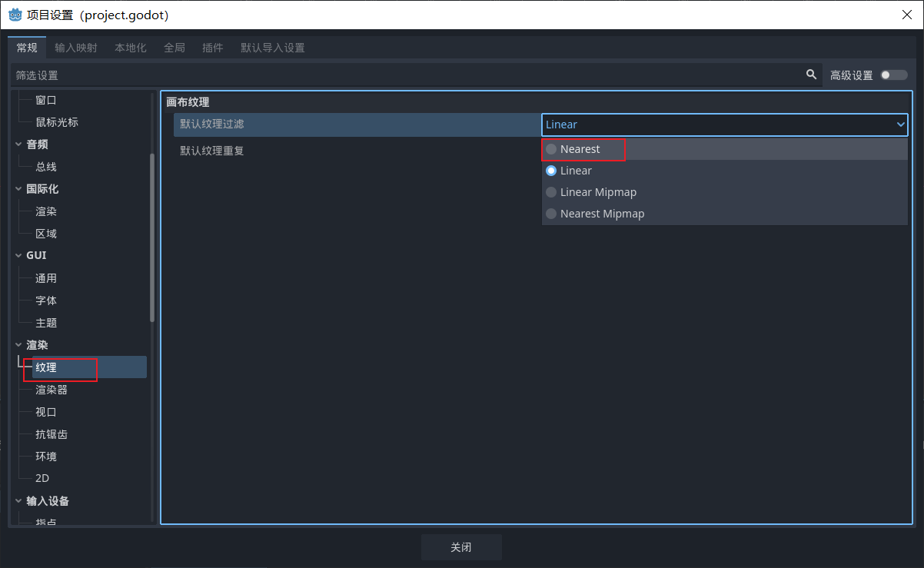
Task: Open the 默认导入设置 tab
Action: coord(272,48)
